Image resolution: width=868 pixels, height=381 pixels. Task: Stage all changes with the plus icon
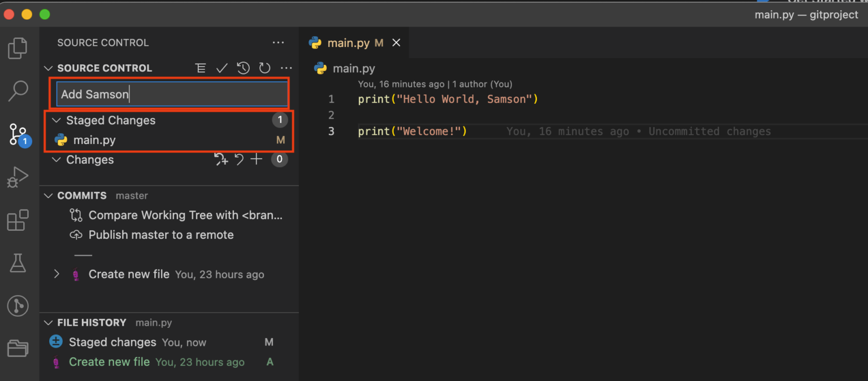tap(256, 159)
